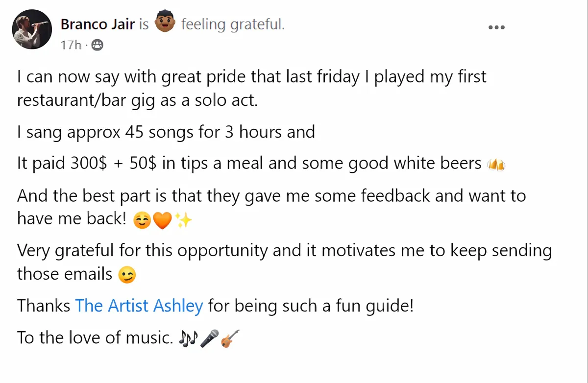The image size is (588, 383).
Task: Click the first paragraph about solo gig
Action: (252, 88)
